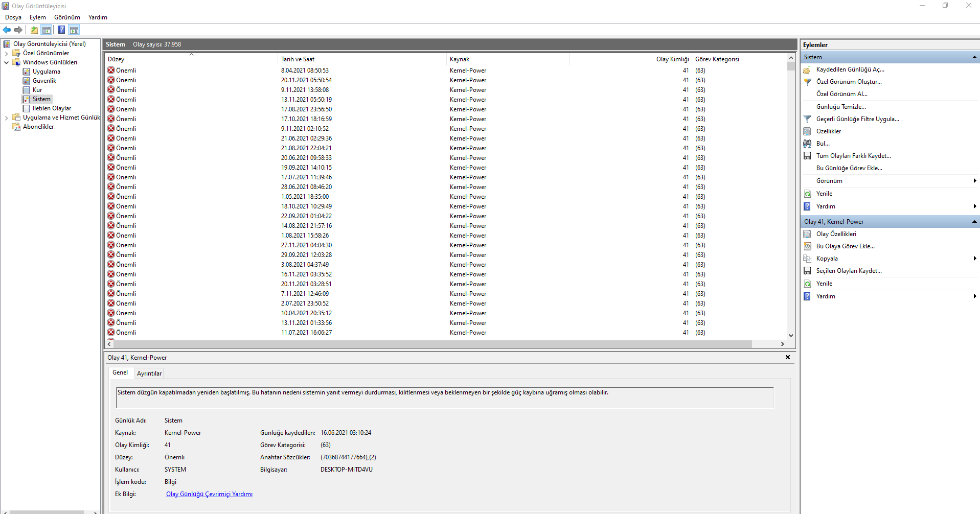Open the Görünüm menu in the menu bar
980x514 pixels.
(67, 17)
